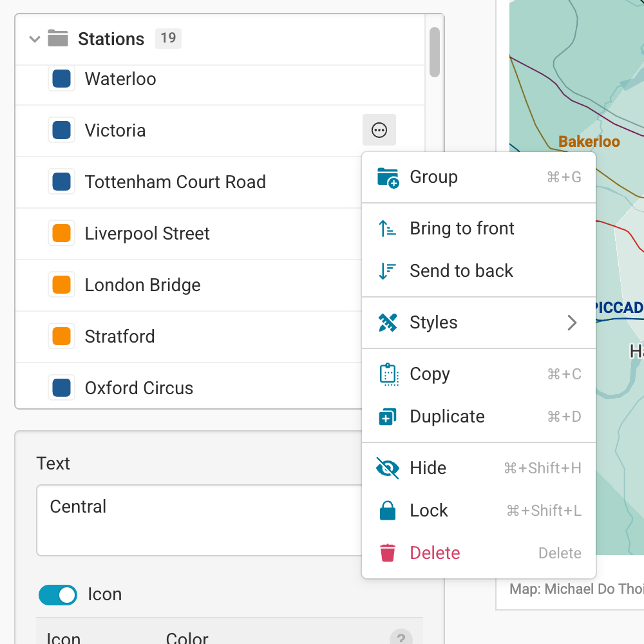
Task: Click the Bring to front icon
Action: (x=388, y=229)
